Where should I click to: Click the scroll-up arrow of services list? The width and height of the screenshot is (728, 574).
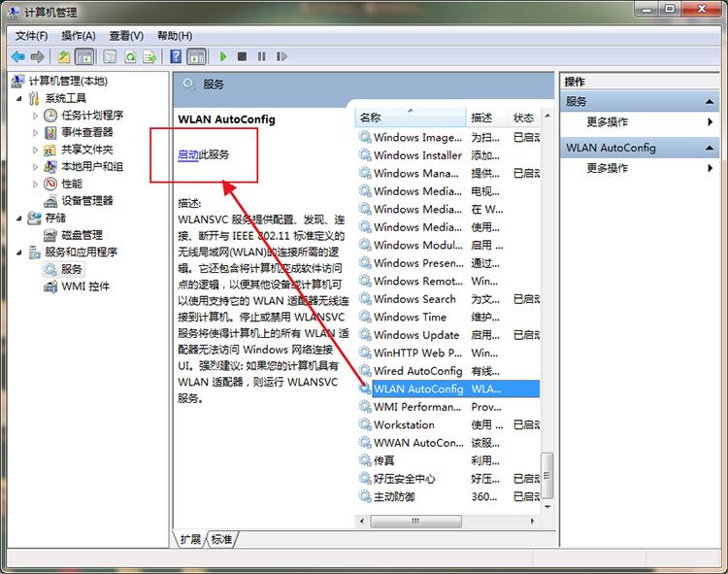click(547, 116)
